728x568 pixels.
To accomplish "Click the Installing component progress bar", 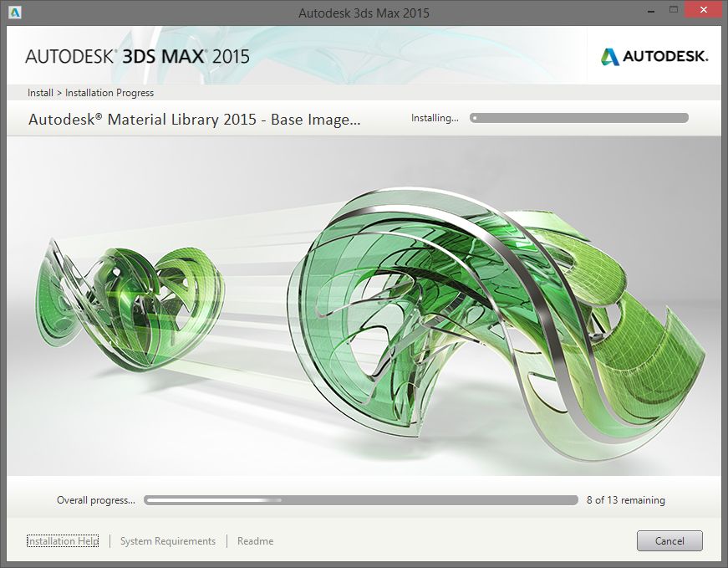I will (x=579, y=118).
